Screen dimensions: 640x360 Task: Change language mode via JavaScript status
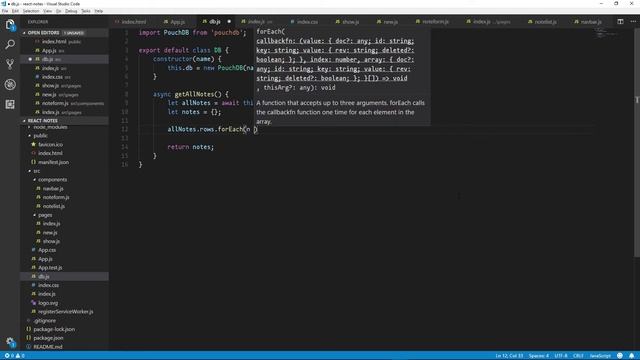click(x=600, y=356)
